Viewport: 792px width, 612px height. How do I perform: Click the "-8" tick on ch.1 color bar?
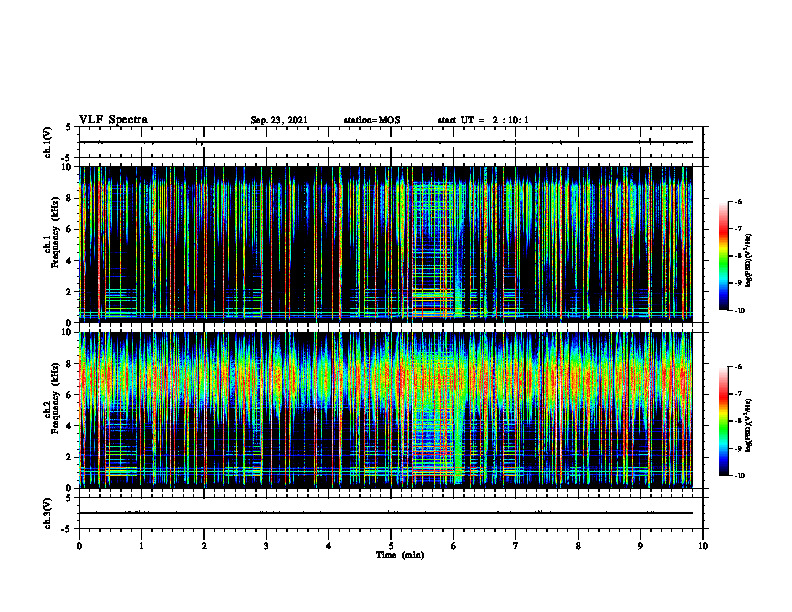coord(738,256)
